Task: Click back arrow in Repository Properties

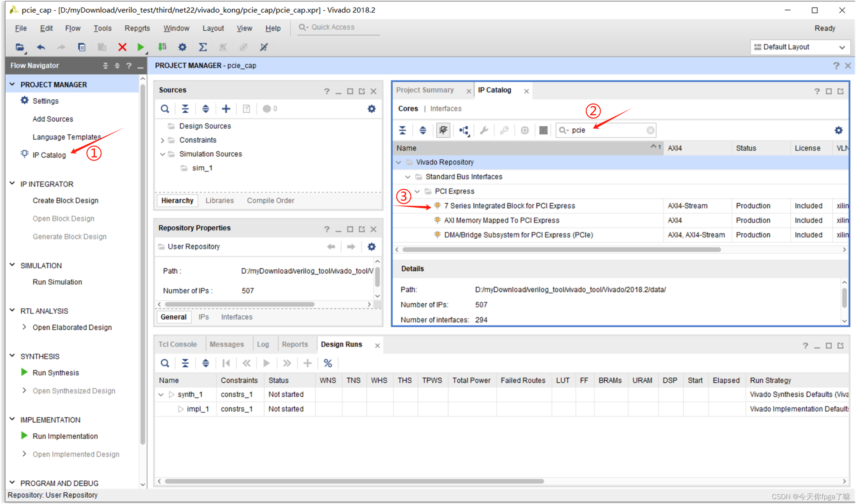Action: 331,247
